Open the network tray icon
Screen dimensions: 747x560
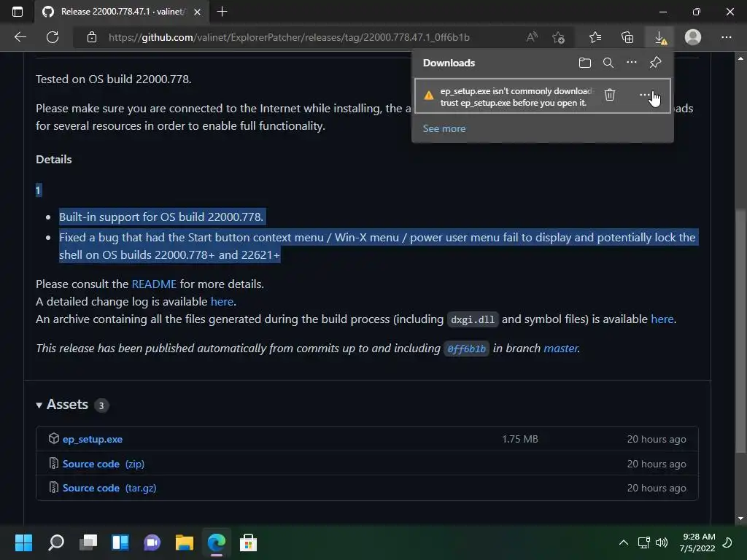point(644,542)
